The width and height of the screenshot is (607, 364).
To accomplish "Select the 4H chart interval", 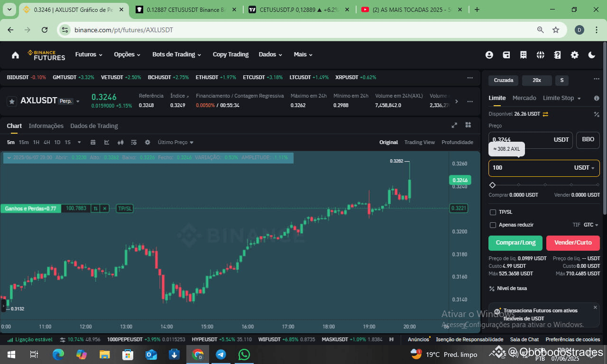I will (46, 142).
